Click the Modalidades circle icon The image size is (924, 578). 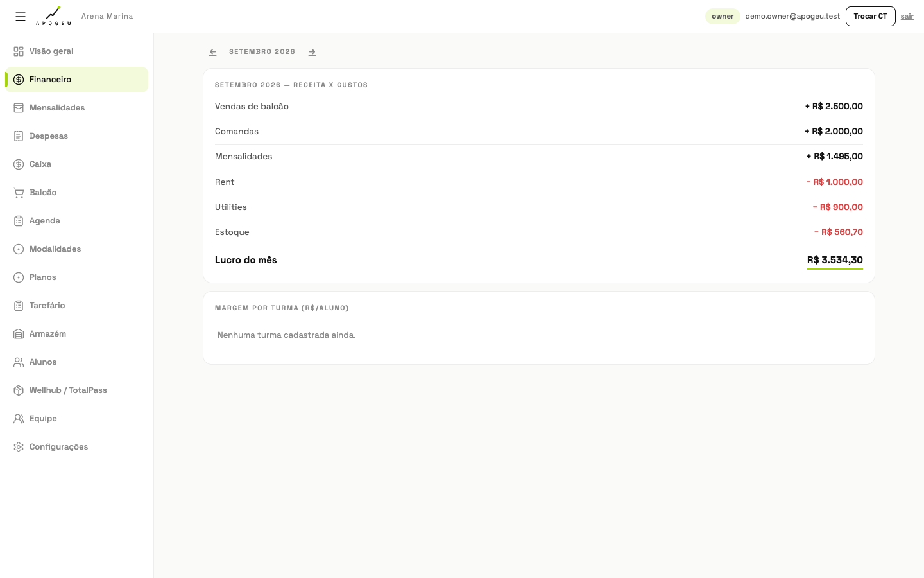[19, 249]
